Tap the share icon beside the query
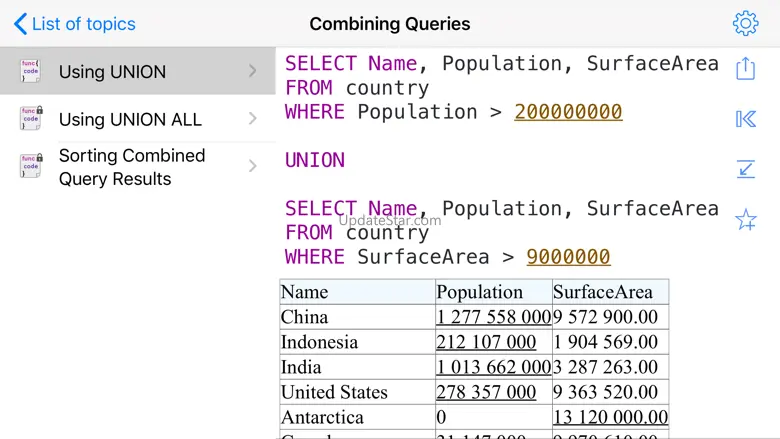 [x=745, y=68]
